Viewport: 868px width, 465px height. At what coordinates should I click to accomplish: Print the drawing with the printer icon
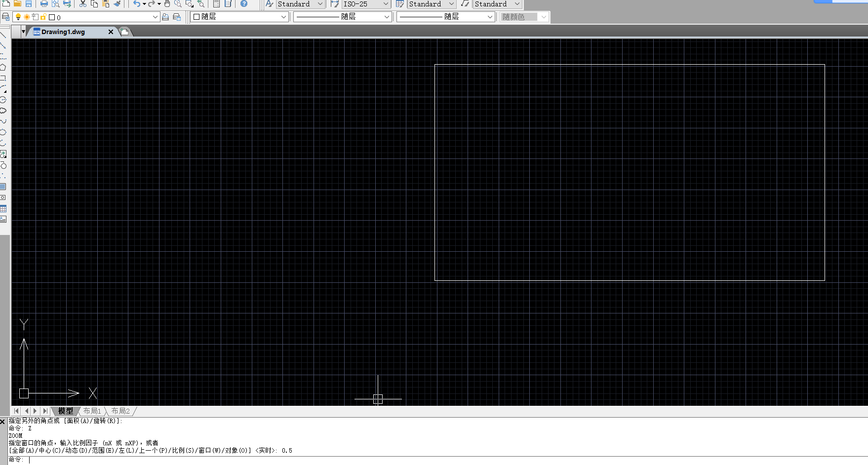(x=44, y=3)
